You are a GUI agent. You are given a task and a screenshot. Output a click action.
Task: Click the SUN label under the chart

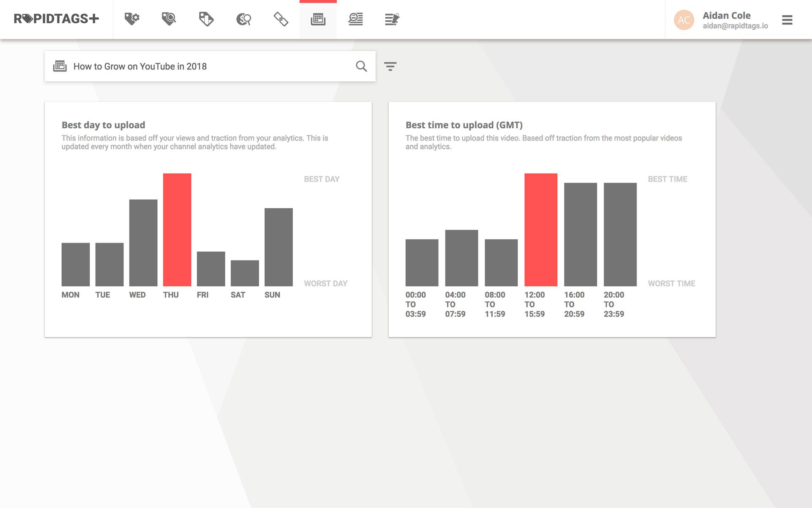[272, 295]
